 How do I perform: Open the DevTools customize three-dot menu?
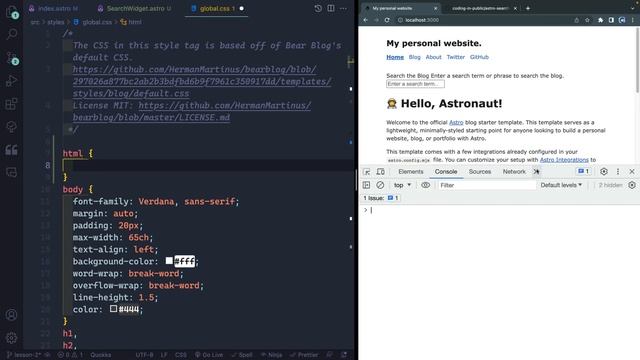[x=618, y=172]
